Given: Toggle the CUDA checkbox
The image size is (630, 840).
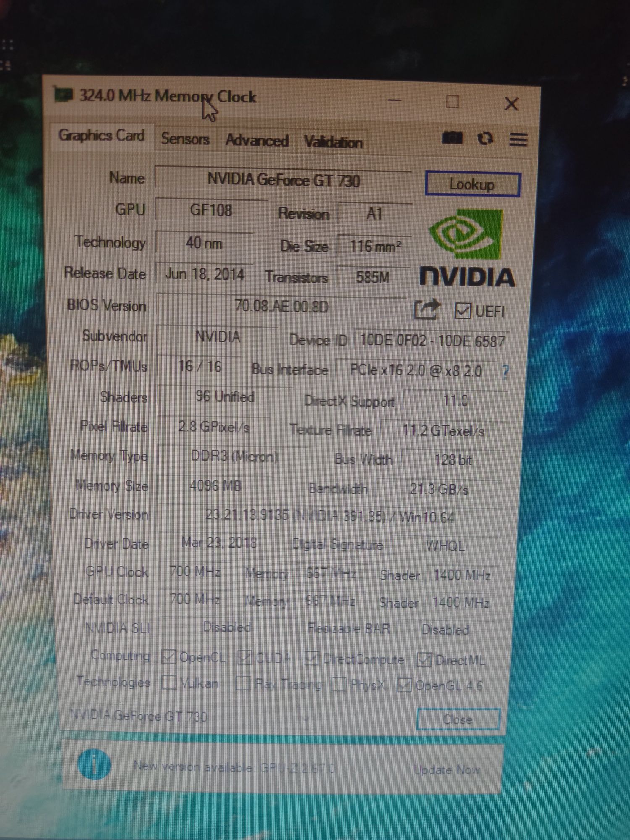Looking at the screenshot, I should click(x=244, y=658).
